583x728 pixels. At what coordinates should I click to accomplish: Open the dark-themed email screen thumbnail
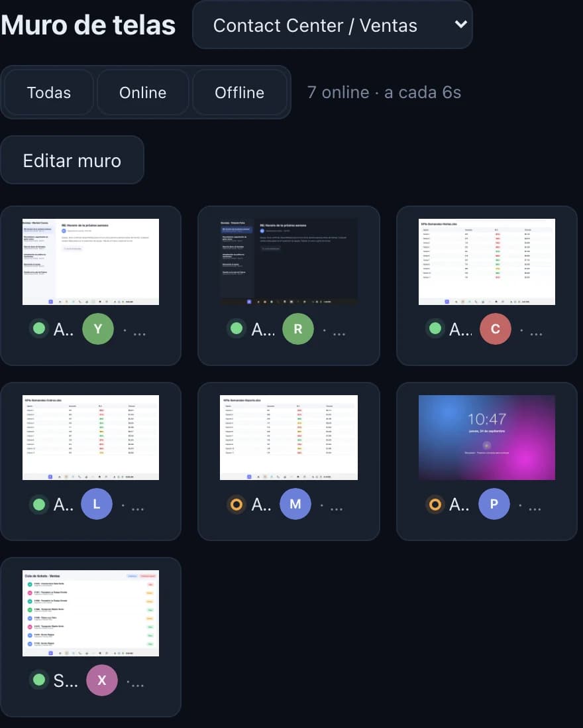(288, 261)
